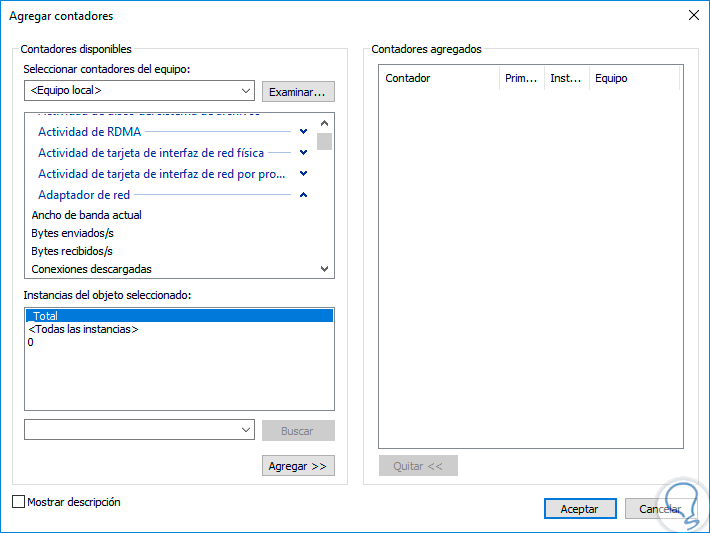Click the Agregar >> button
The width and height of the screenshot is (710, 533).
coord(298,466)
